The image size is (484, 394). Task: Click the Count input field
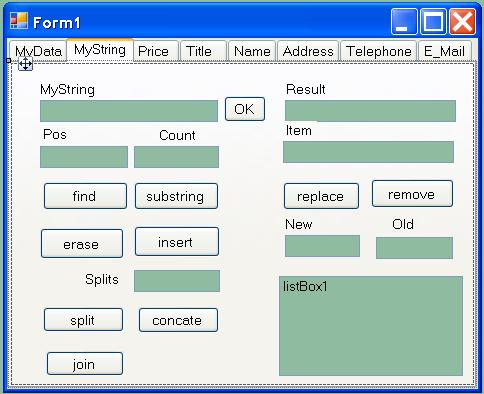(x=176, y=157)
